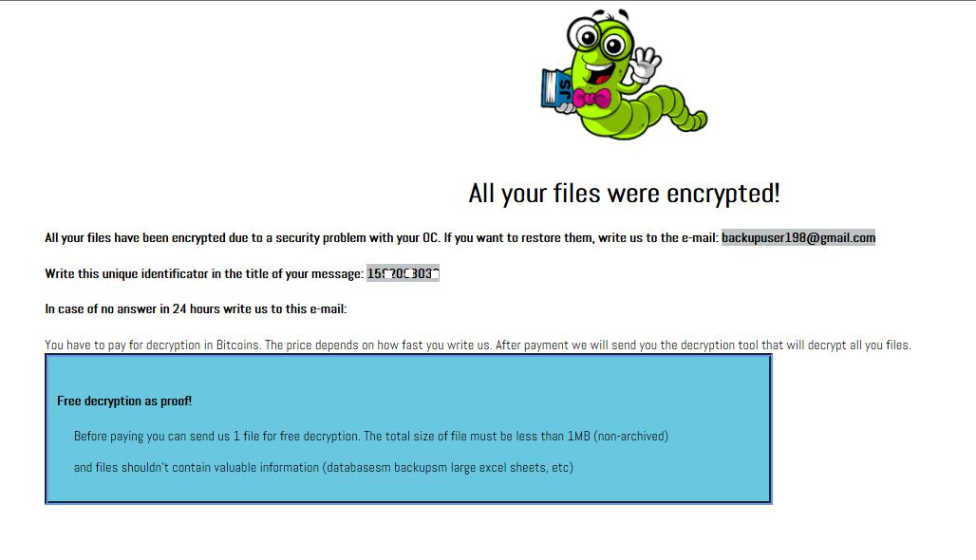Viewport: 976px width, 560px height.
Task: Click the 'Free decryption as proof!' heading
Action: click(124, 401)
